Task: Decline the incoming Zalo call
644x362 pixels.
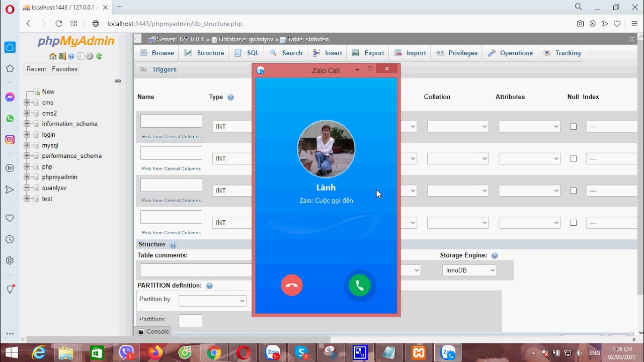Action: pyautogui.click(x=292, y=286)
